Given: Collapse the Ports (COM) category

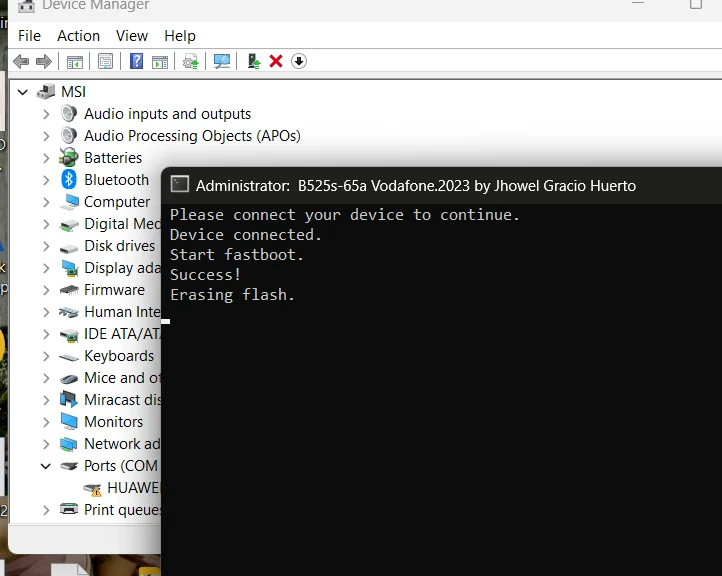Looking at the screenshot, I should coord(46,466).
